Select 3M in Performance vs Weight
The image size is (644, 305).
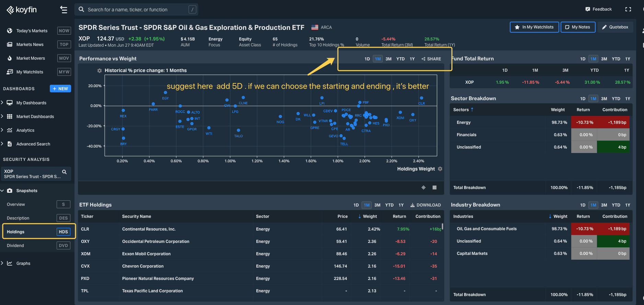[x=389, y=59]
